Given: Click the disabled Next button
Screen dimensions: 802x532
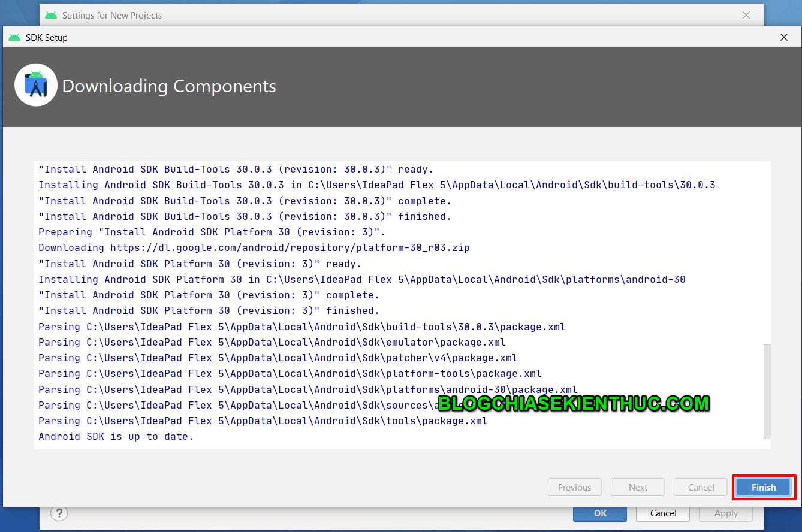Looking at the screenshot, I should pos(638,487).
